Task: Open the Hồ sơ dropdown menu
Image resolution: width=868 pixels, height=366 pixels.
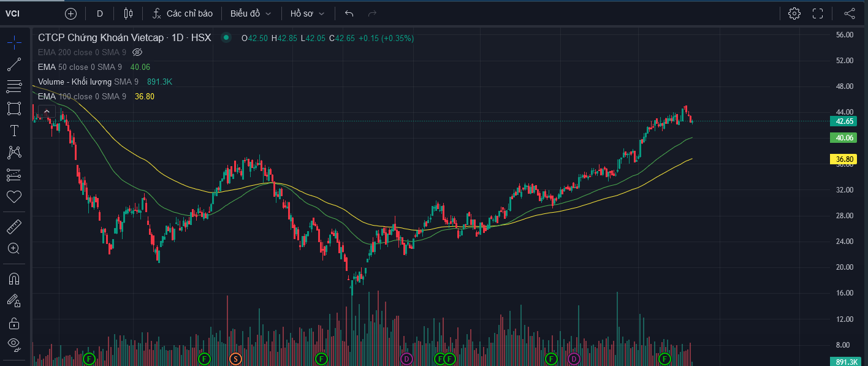Action: pyautogui.click(x=308, y=13)
